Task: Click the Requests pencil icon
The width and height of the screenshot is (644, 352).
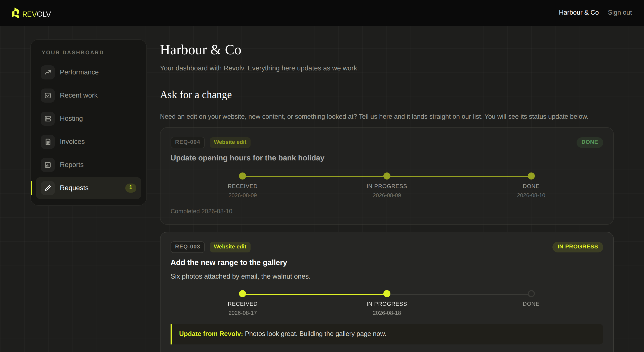Action: click(x=48, y=188)
